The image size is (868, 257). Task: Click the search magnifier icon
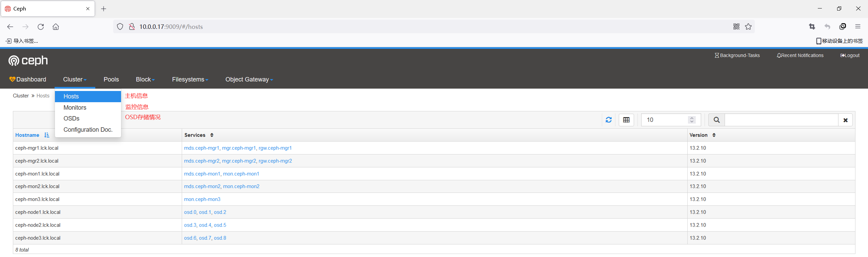716,120
